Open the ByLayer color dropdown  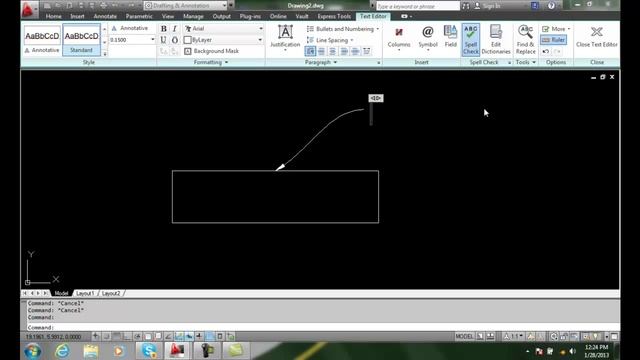[223, 40]
